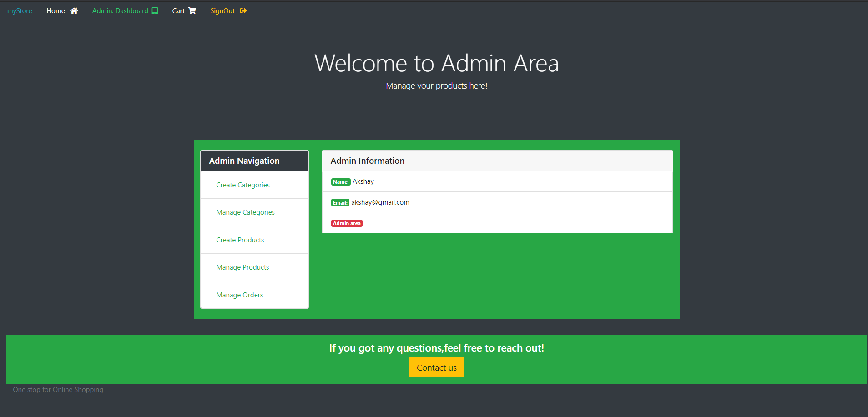Click the SignOut exit icon
Viewport: 868px width, 417px height.
pos(243,10)
